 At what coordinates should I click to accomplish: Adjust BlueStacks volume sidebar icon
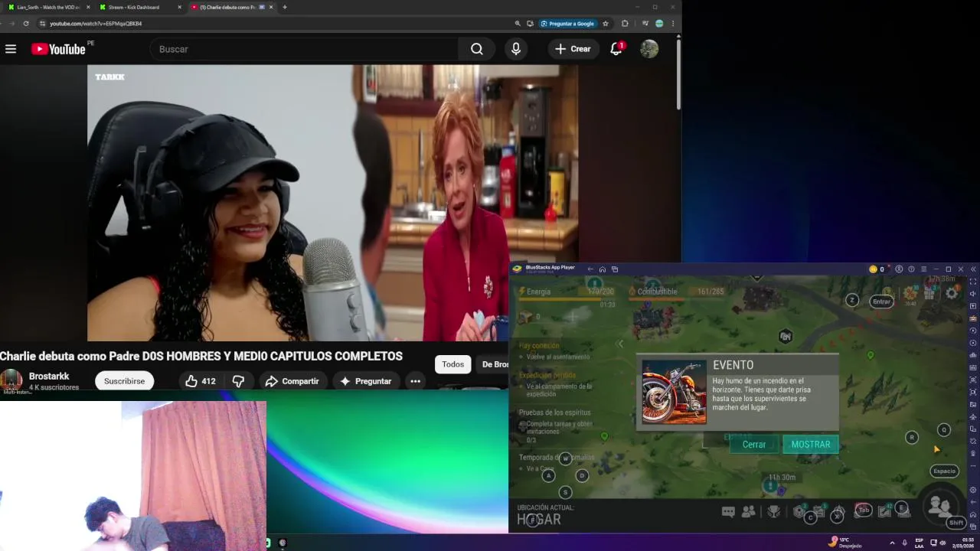tap(973, 294)
